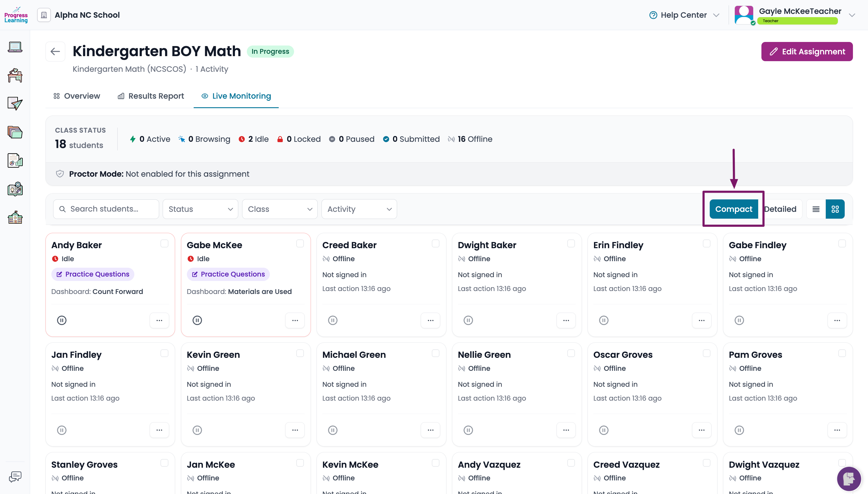
Task: Click the In Progress status badge
Action: click(x=270, y=52)
